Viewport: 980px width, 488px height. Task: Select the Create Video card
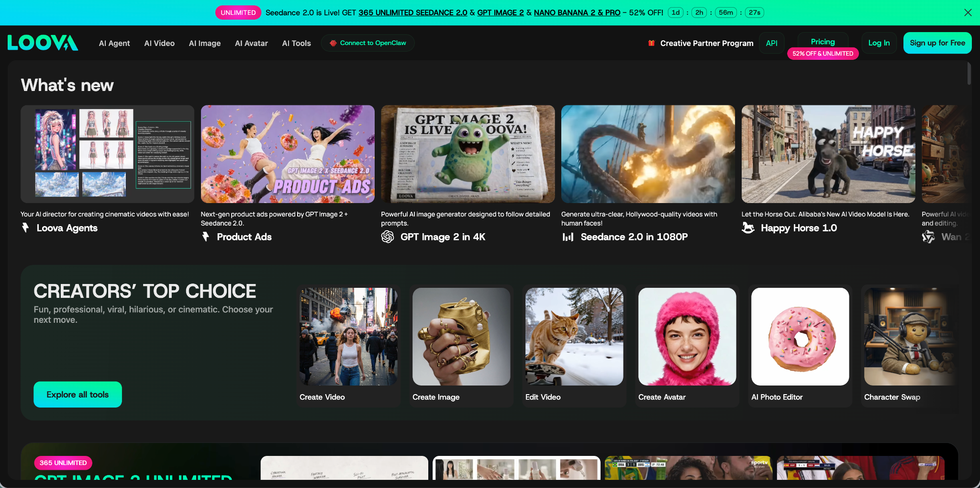click(348, 346)
